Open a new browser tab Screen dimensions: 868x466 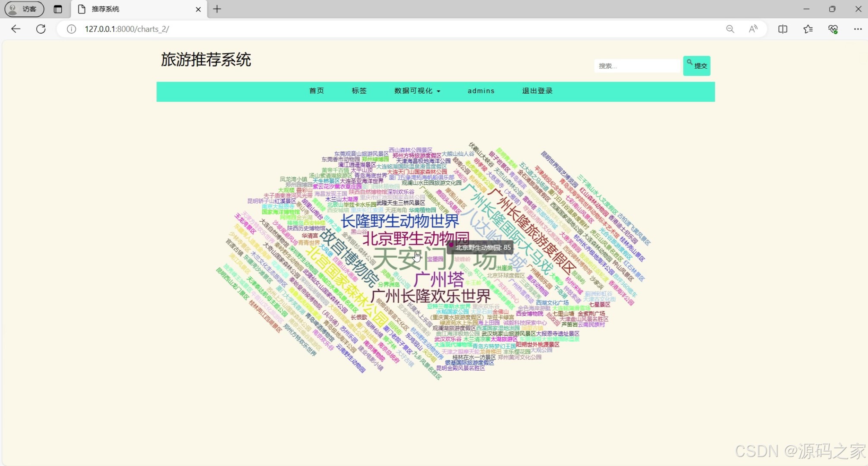click(217, 9)
